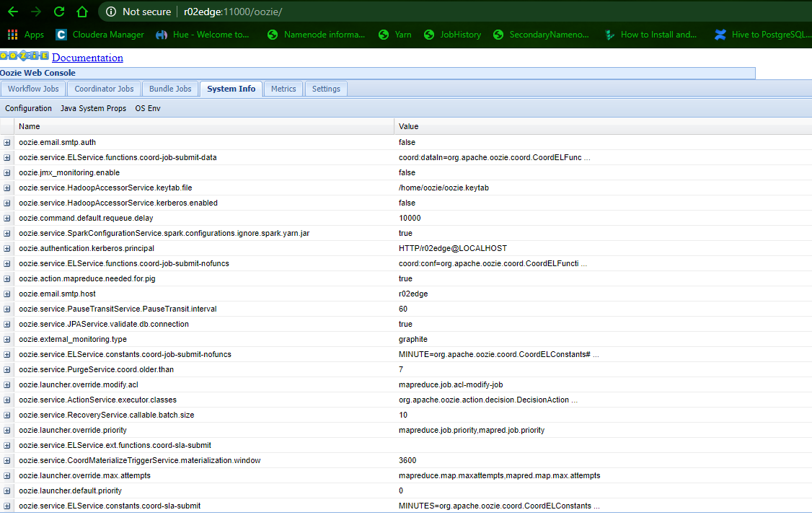Expand JPAService.validate.db.connection row
The image size is (812, 515).
click(x=6, y=325)
